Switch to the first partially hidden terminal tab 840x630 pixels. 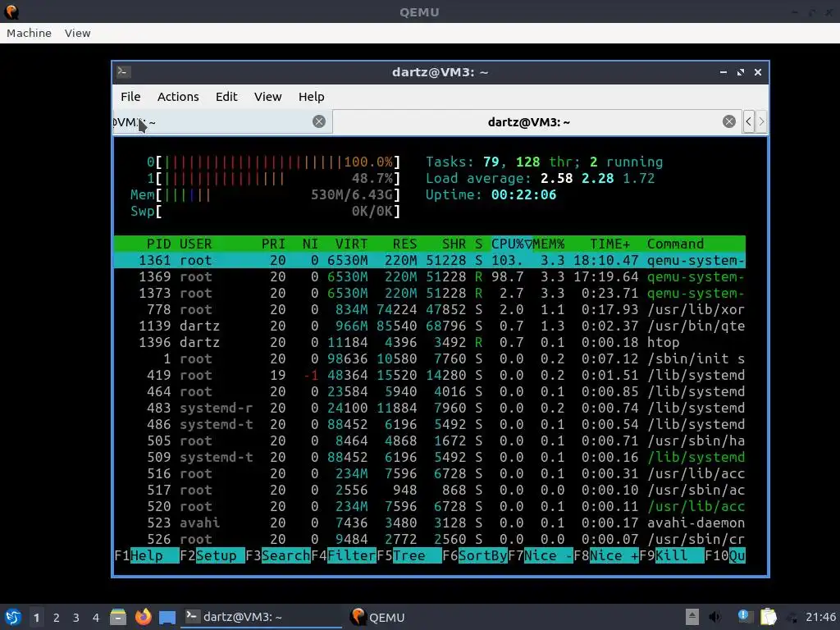[222, 121]
